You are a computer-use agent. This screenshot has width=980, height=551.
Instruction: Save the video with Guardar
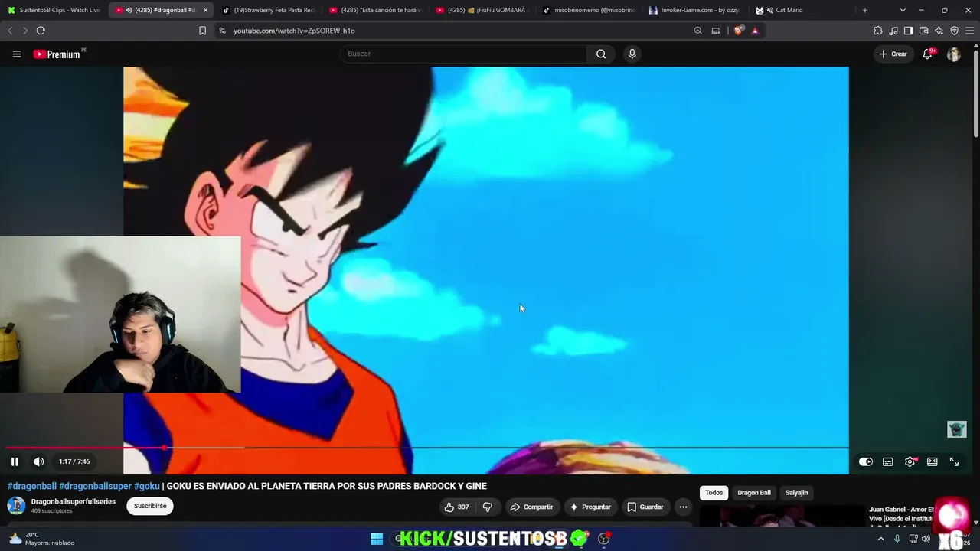click(645, 507)
